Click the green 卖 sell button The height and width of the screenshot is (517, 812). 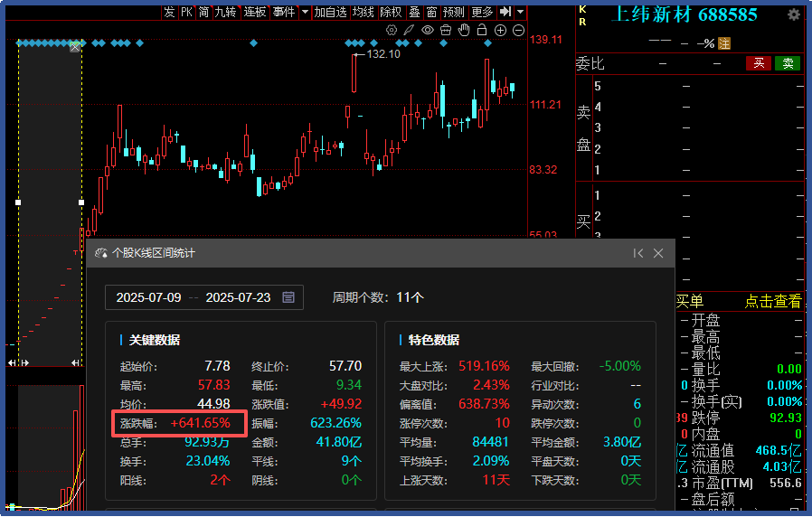click(788, 63)
